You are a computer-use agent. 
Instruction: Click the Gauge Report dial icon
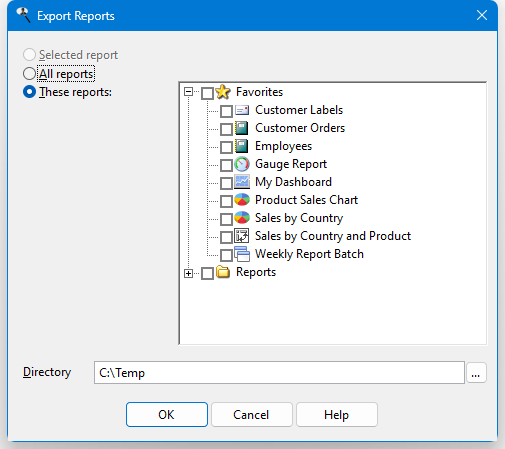242,164
